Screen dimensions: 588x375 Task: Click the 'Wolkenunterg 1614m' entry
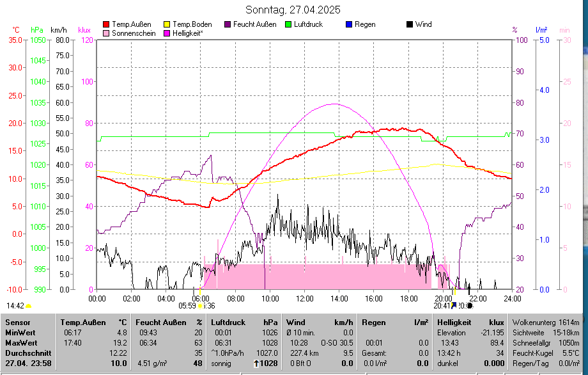(x=546, y=323)
